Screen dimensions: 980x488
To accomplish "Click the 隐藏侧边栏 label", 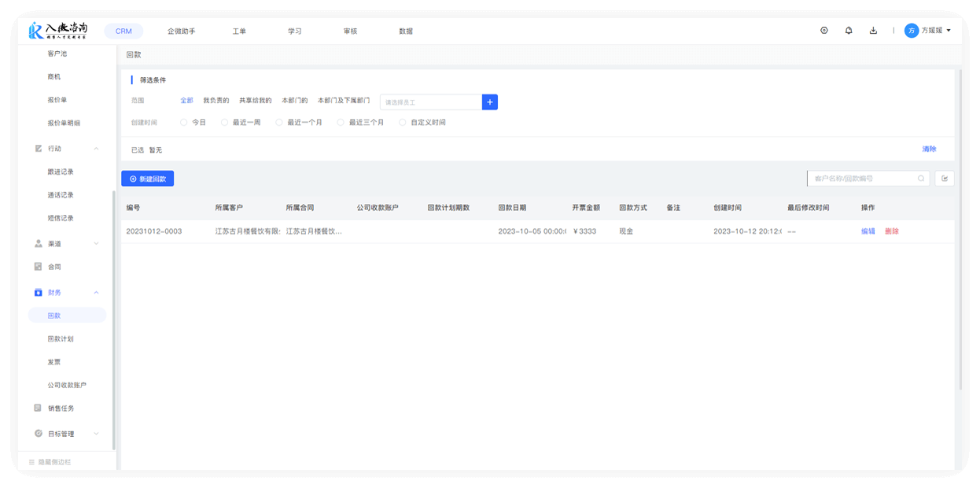I will pos(55,462).
